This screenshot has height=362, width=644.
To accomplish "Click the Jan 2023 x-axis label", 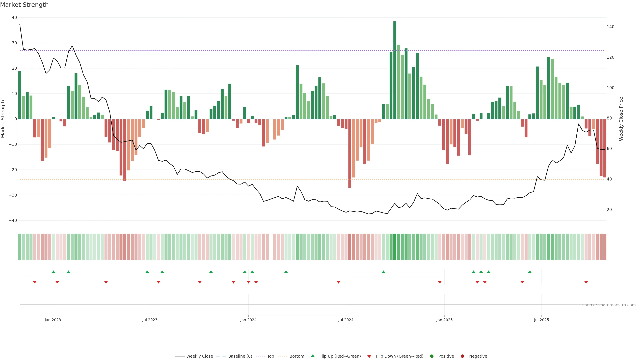I will pyautogui.click(x=53, y=320).
